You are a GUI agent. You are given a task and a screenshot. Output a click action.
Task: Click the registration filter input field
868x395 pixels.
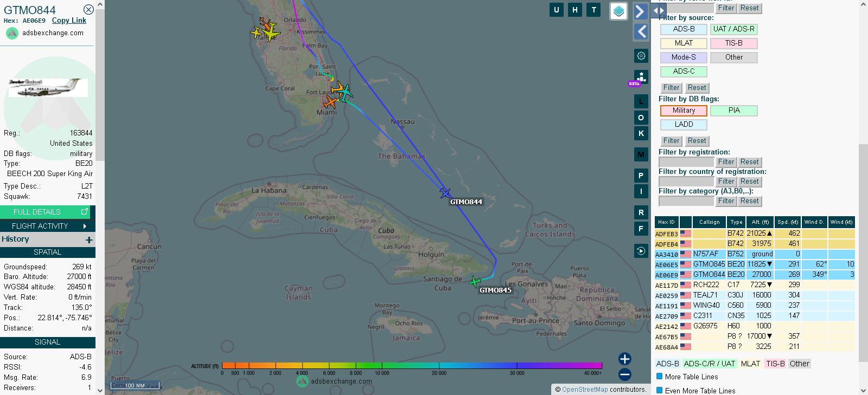coord(686,162)
